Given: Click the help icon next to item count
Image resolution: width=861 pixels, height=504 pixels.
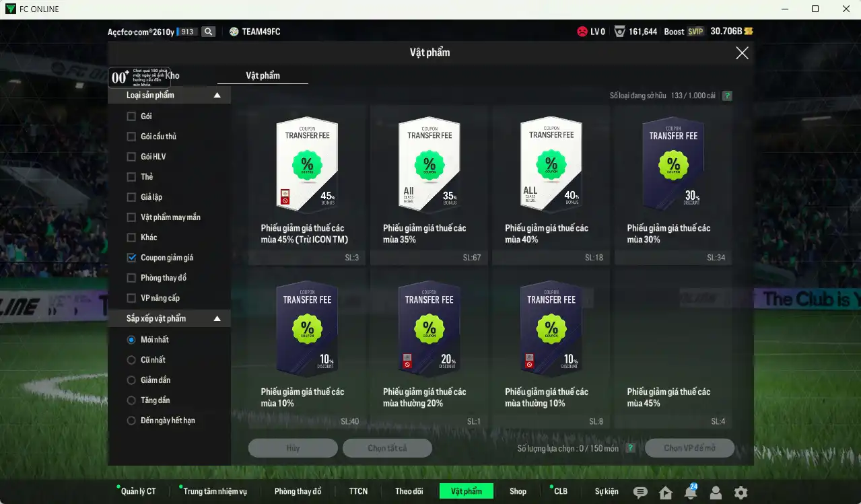Looking at the screenshot, I should pos(727,96).
